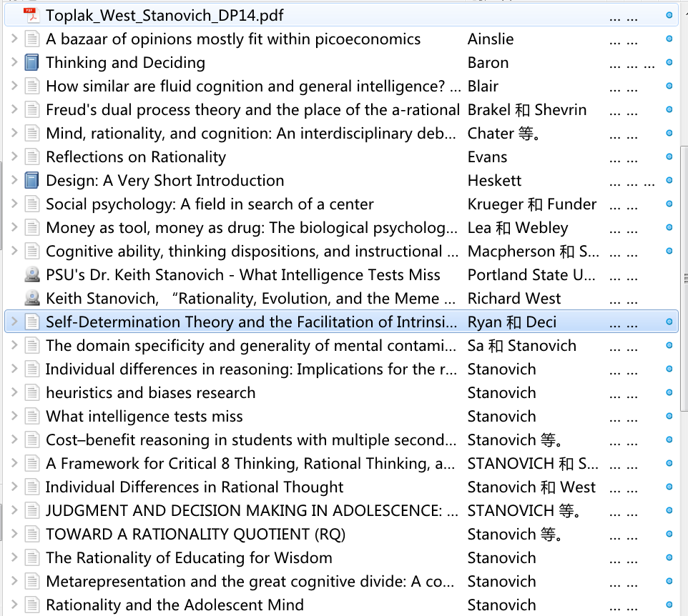Click the vertical scrollbar on the right edge
This screenshot has width=688, height=616.
pos(684,214)
